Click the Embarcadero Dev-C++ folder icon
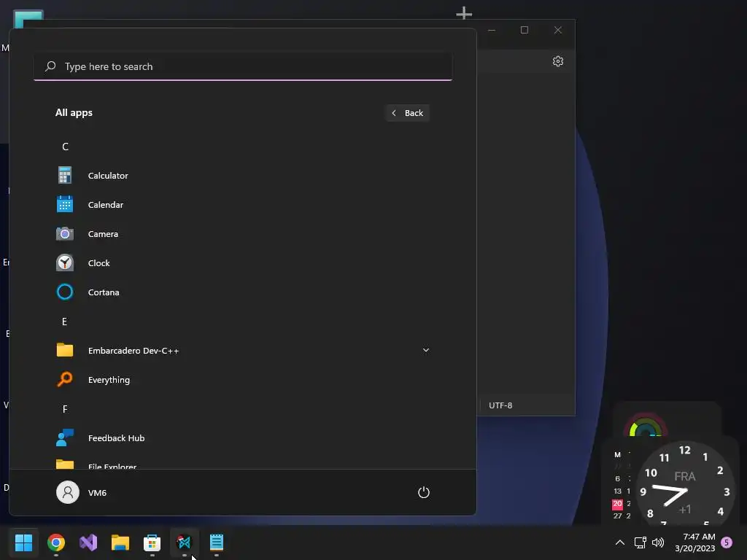 pyautogui.click(x=65, y=350)
